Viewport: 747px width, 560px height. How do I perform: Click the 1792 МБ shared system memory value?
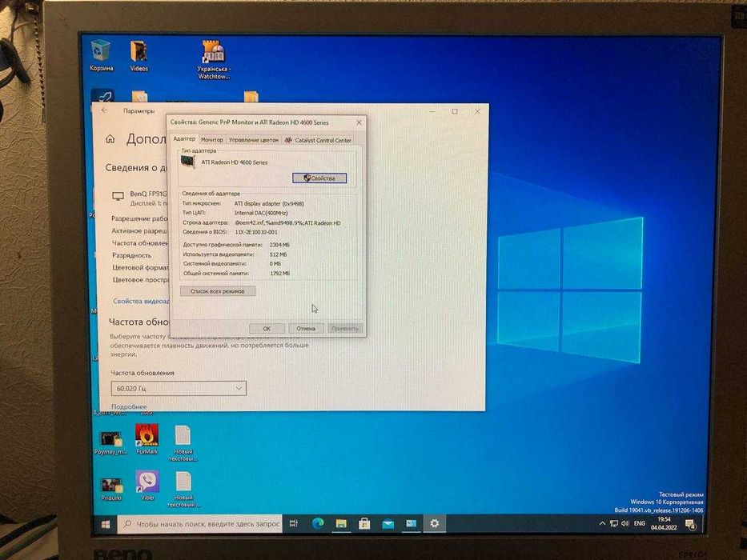point(279,274)
